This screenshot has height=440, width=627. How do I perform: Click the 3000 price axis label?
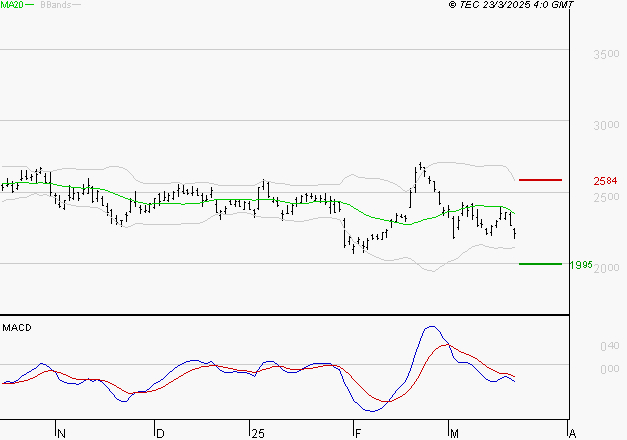(606, 126)
